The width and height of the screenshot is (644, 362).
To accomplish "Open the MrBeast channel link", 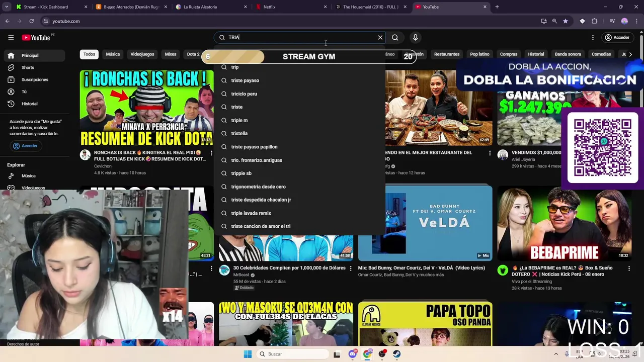I will 241,275.
